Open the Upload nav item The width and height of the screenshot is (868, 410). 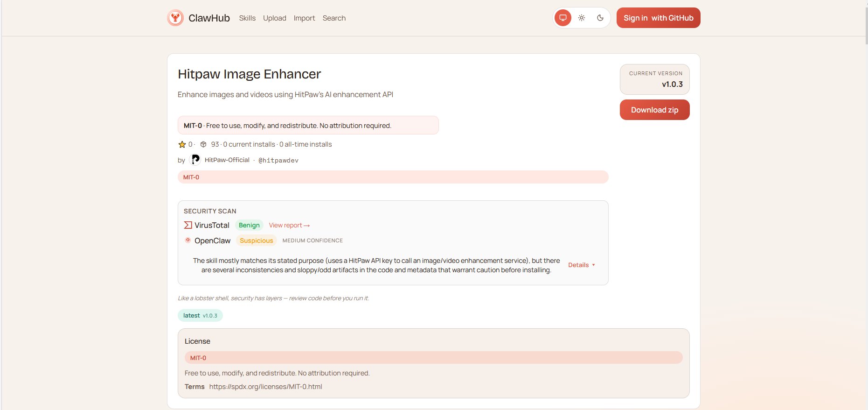[x=274, y=18]
